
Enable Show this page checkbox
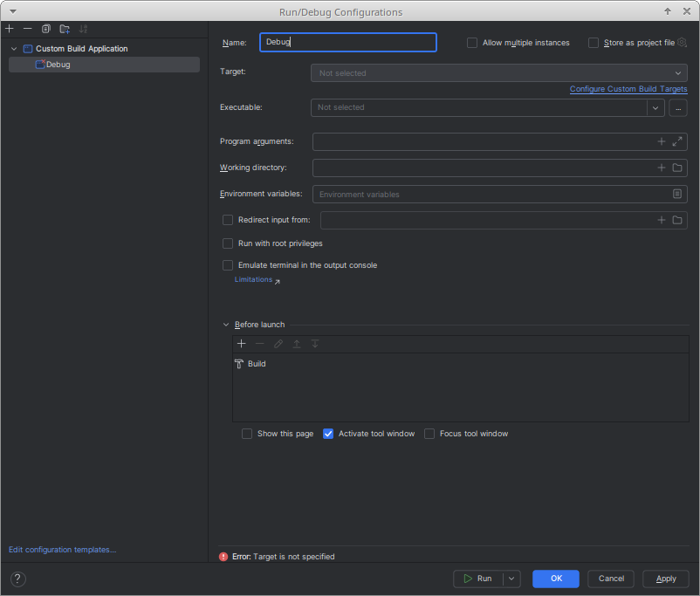[x=247, y=434]
